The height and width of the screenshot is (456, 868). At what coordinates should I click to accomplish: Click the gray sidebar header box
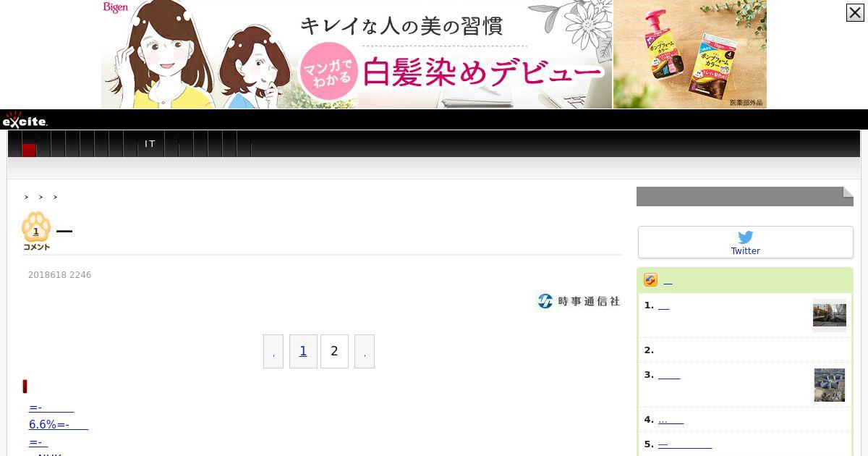point(745,196)
